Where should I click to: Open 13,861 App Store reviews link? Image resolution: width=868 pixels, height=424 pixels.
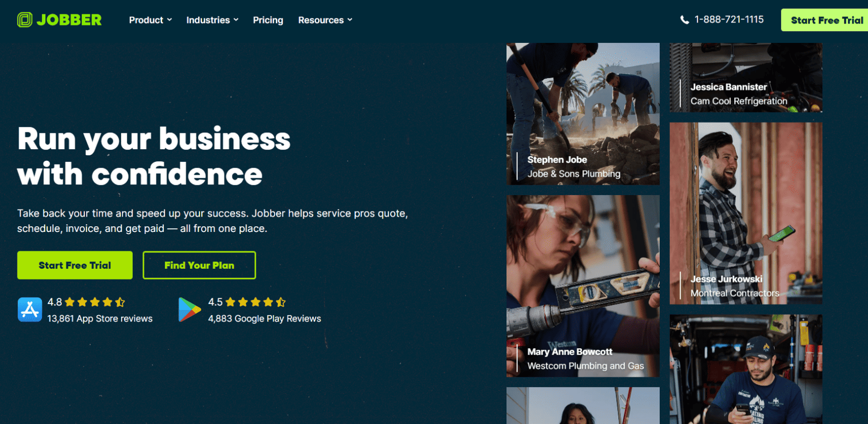click(x=100, y=318)
